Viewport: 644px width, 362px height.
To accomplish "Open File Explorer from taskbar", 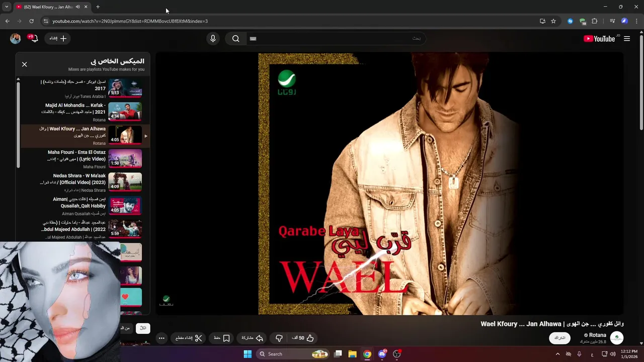I will (353, 354).
